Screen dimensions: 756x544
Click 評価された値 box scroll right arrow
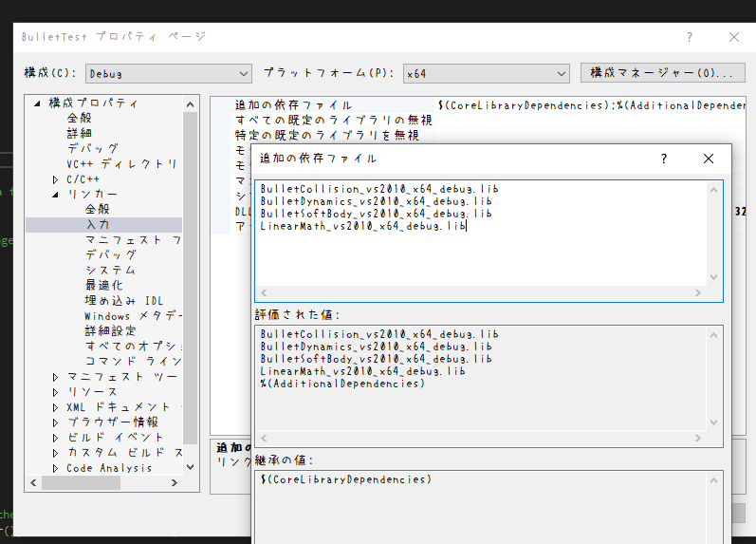[x=697, y=439]
